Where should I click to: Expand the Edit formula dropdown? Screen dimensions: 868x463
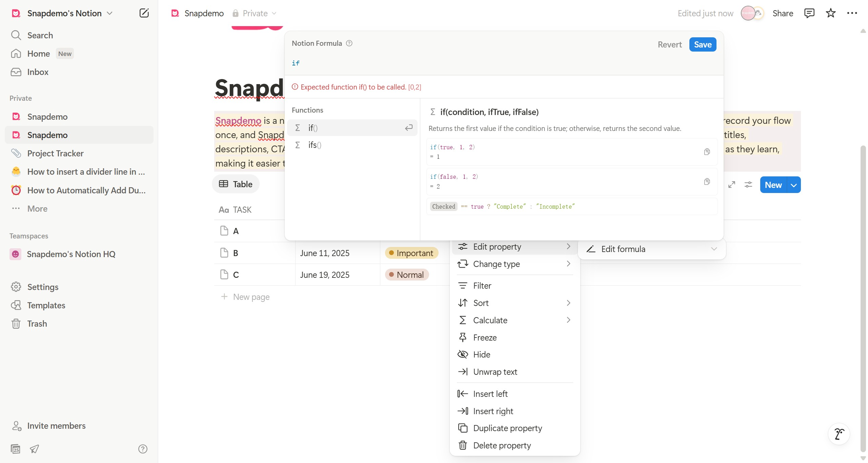652,249
